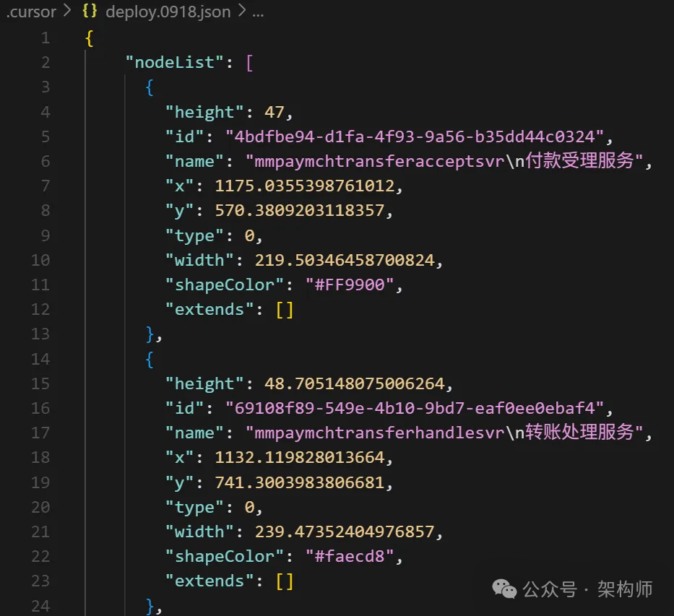Click width value 239.47352404976857
This screenshot has height=616, width=674.
(345, 532)
